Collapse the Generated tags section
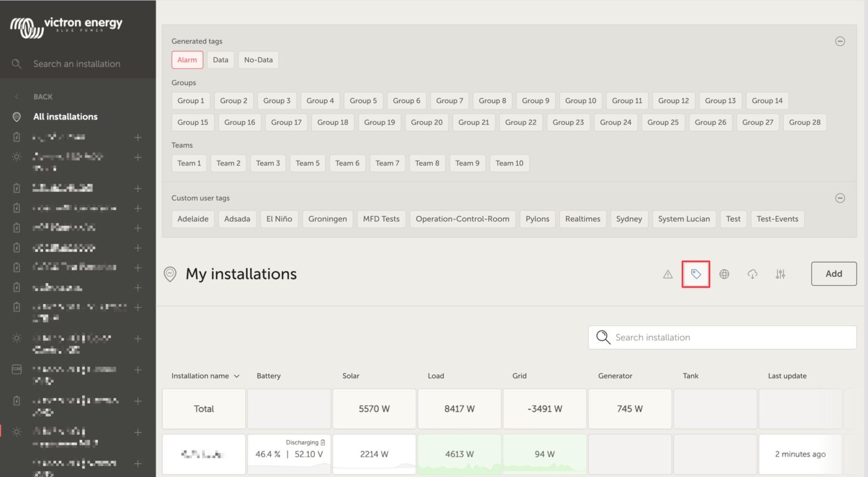Screen dimensions: 868x477 840,41
